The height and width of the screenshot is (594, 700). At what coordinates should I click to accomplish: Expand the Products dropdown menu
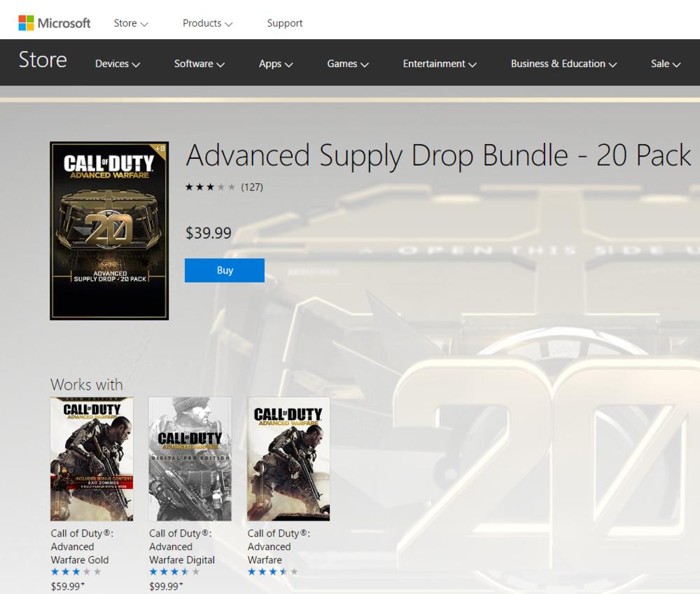pos(207,23)
